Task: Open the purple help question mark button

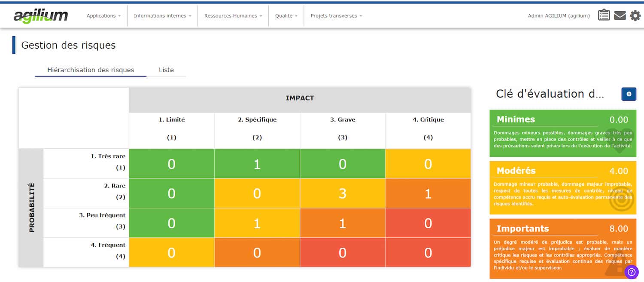Action: (632, 272)
